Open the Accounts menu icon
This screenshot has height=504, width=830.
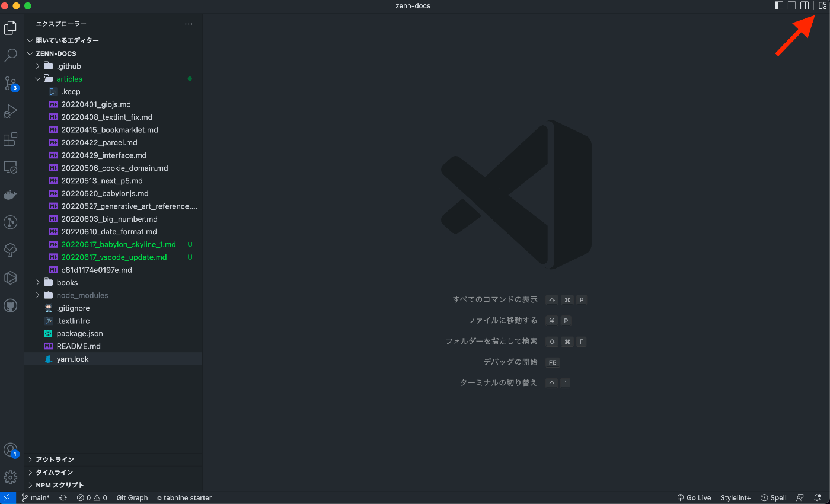click(11, 450)
